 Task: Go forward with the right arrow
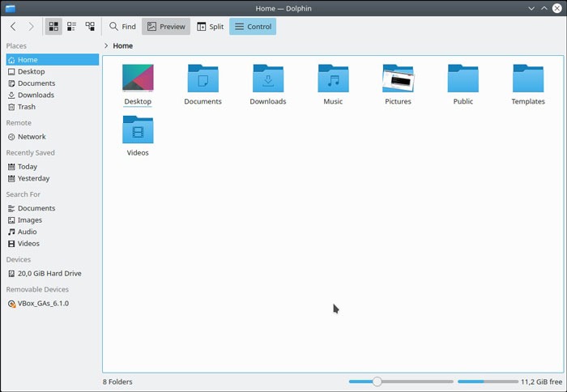(x=31, y=27)
